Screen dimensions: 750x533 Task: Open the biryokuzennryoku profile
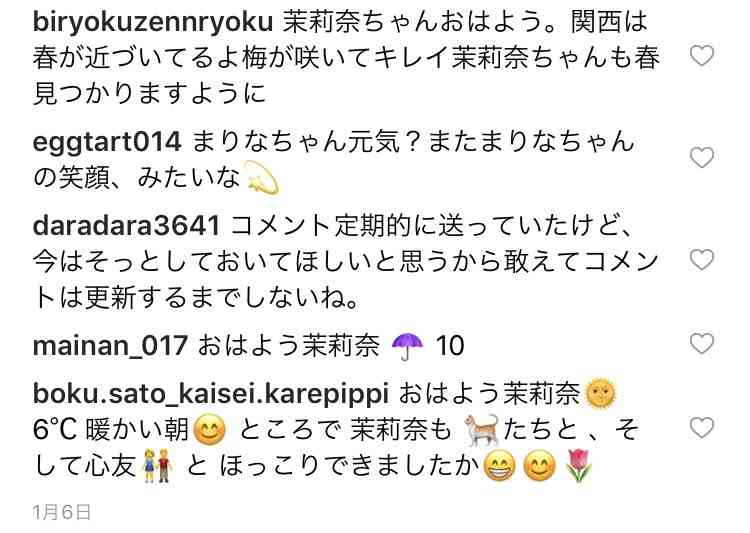tap(153, 22)
